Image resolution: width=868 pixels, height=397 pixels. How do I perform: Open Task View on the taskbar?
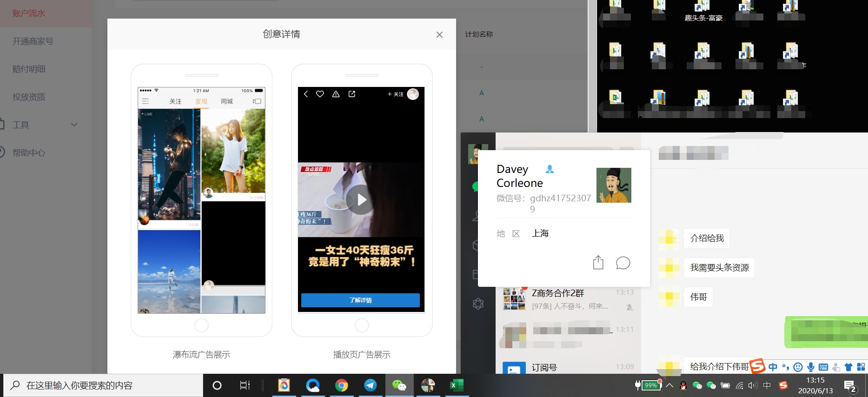[245, 385]
